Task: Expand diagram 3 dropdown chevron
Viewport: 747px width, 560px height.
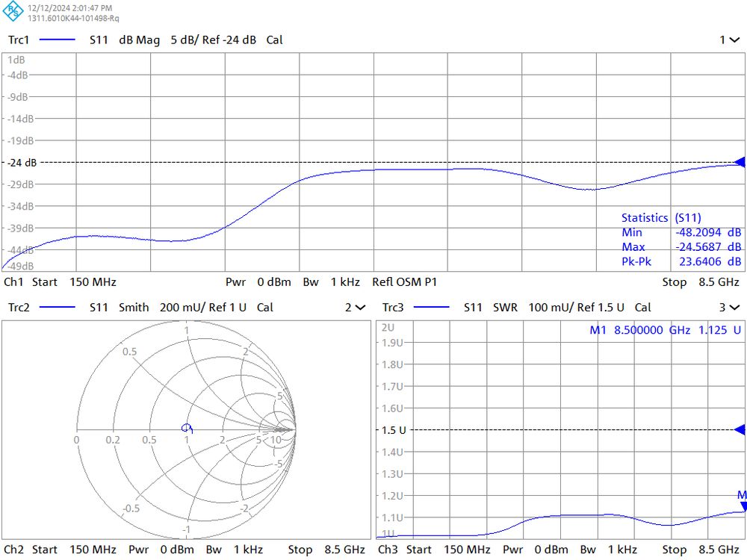Action: click(734, 308)
